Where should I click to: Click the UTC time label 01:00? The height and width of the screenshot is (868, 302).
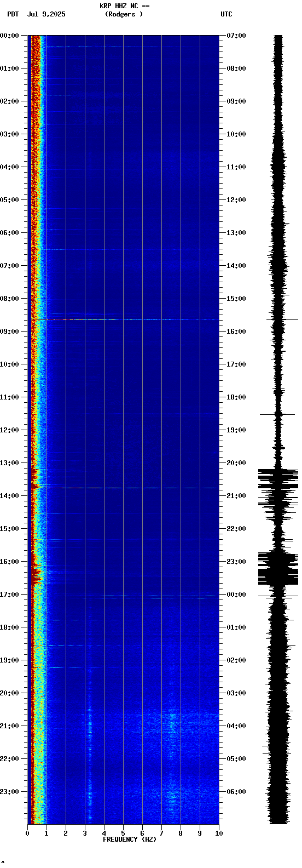point(236,627)
